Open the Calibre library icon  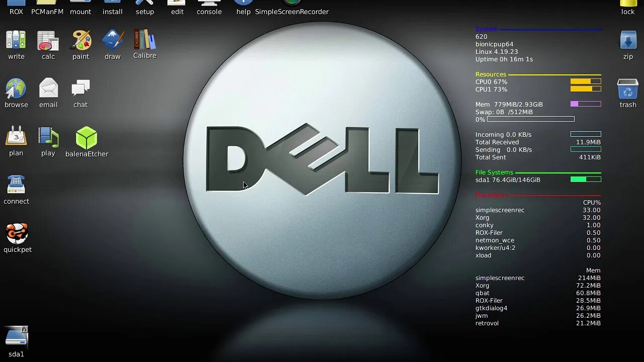[x=145, y=40]
